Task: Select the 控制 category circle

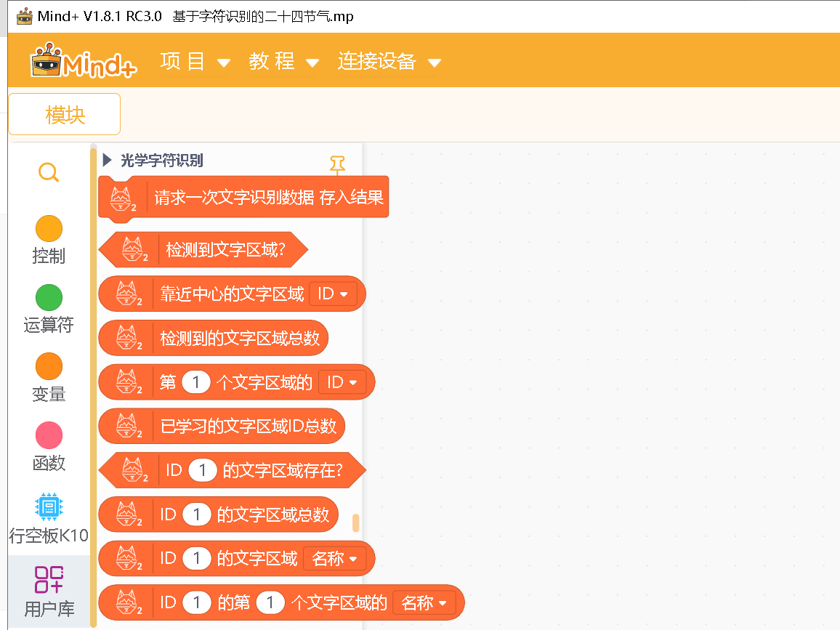Action: tap(49, 229)
